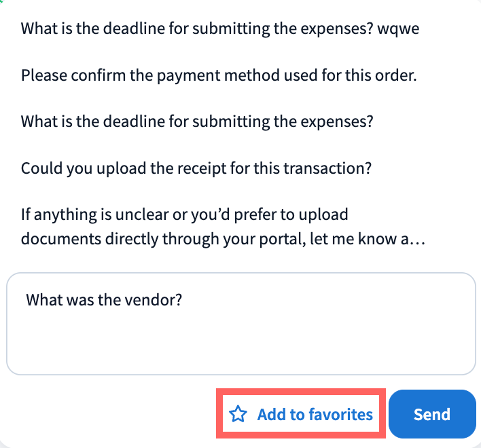The width and height of the screenshot is (481, 448).
Task: Click the "Add to favorites" text label
Action: pos(315,415)
